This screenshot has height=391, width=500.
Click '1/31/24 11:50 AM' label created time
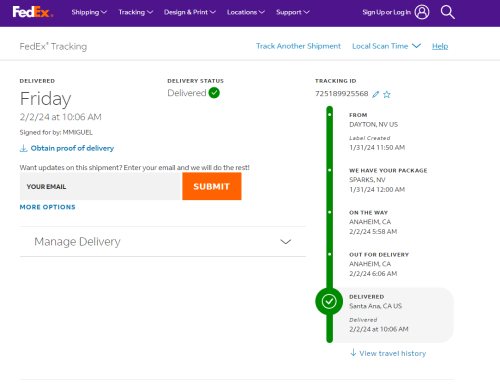(377, 147)
